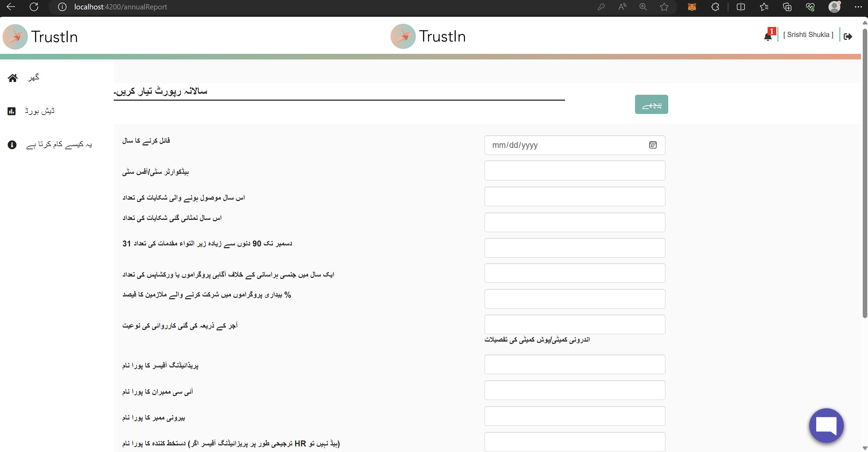Viewport: 868px width, 452px height.
Task: Click the dashboard chart icon
Action: click(12, 111)
